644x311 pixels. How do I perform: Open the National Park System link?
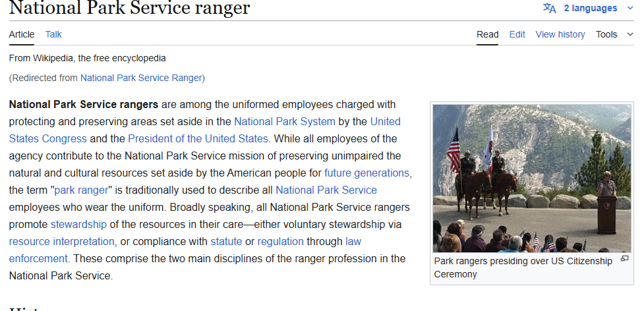[285, 121]
